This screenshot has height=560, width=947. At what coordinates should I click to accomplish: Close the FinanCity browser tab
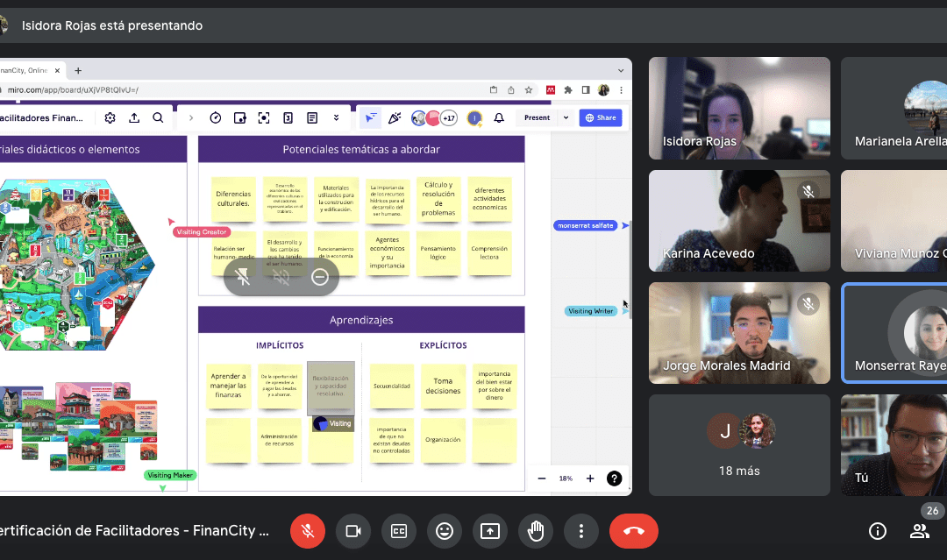coord(57,71)
